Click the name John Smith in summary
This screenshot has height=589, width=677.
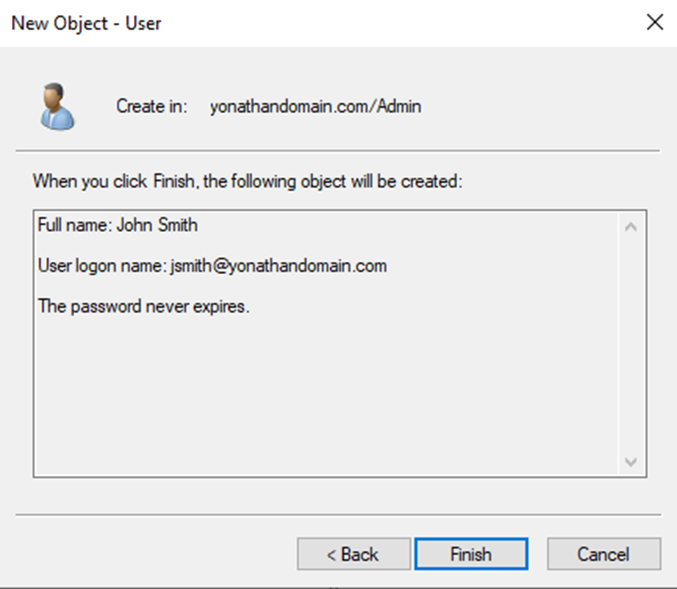158,225
